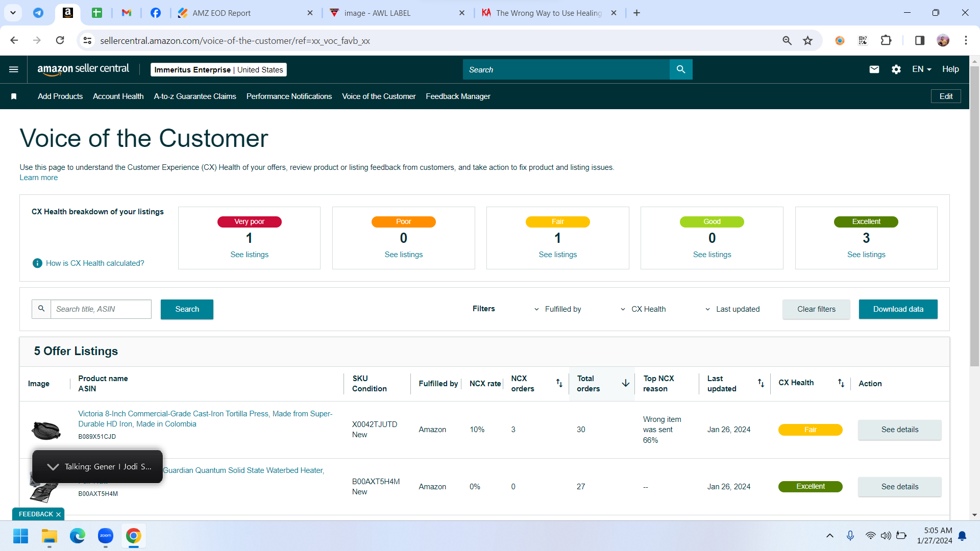
Task: Close the FEEDBACK tab with its X
Action: coord(58,514)
